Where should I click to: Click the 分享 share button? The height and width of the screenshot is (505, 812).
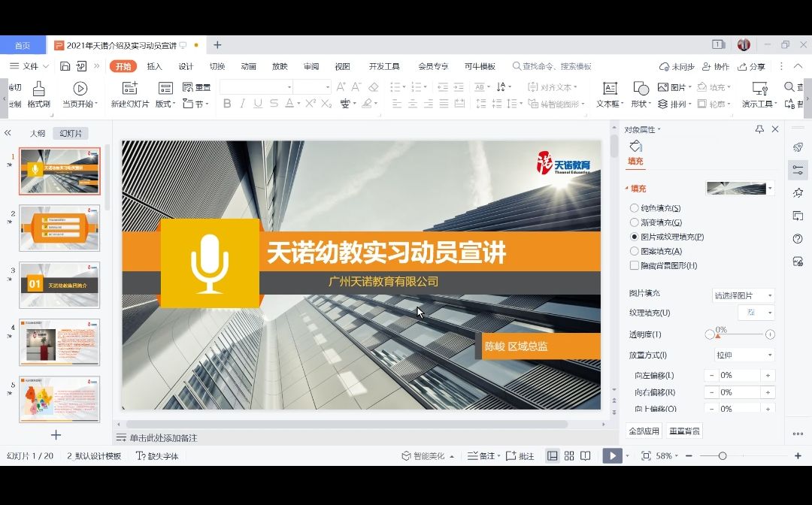(751, 66)
